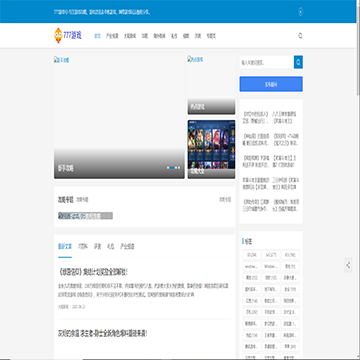Image resolution: width=360 pixels, height=360 pixels.
Task: Focus the sidebar keyword search field
Action: pos(267,62)
